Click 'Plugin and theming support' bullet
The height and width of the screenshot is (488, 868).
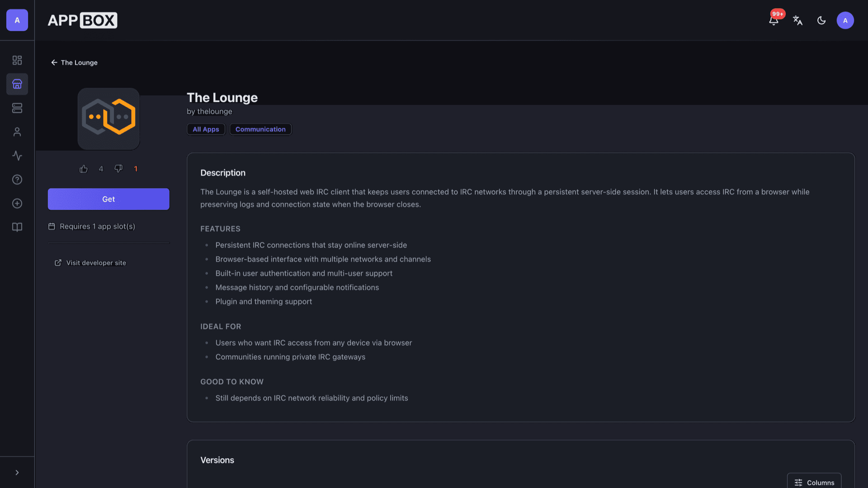264,302
